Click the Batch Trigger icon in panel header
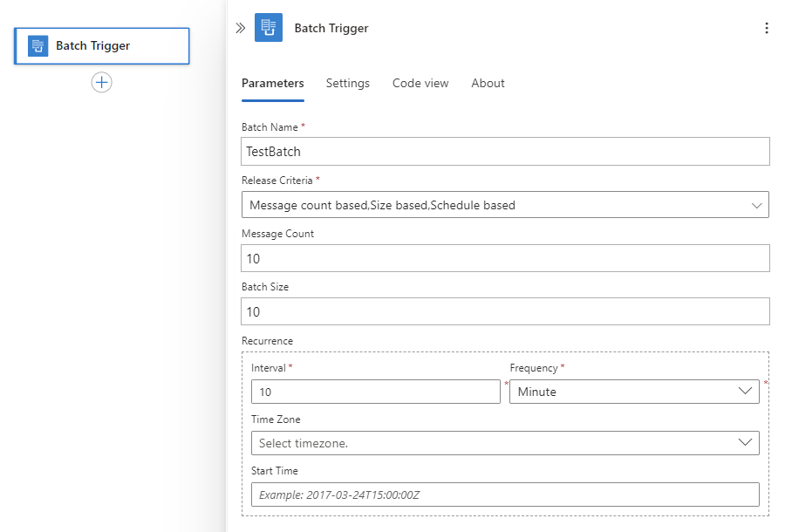This screenshot has height=532, width=785. tap(269, 28)
